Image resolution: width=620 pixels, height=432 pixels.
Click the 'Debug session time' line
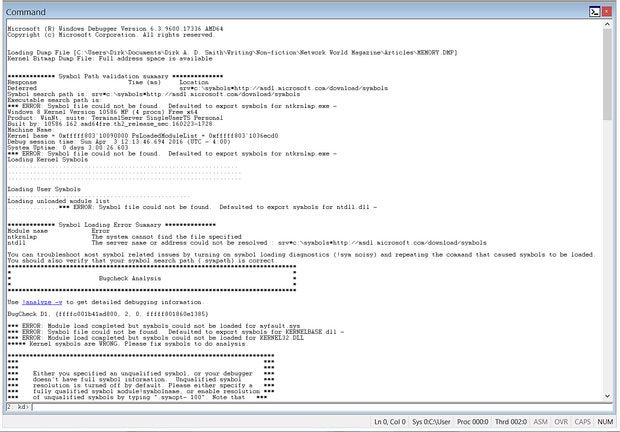tap(119, 141)
